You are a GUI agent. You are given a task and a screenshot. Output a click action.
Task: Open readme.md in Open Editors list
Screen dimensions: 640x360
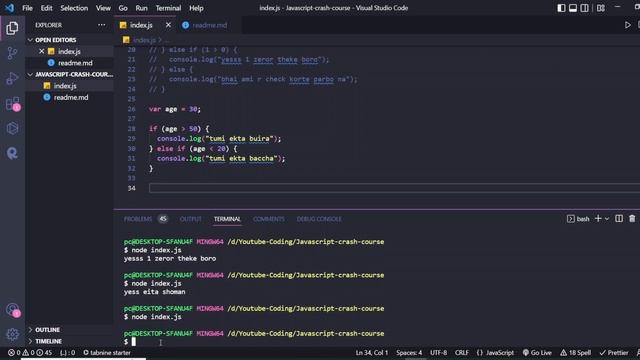click(x=75, y=63)
